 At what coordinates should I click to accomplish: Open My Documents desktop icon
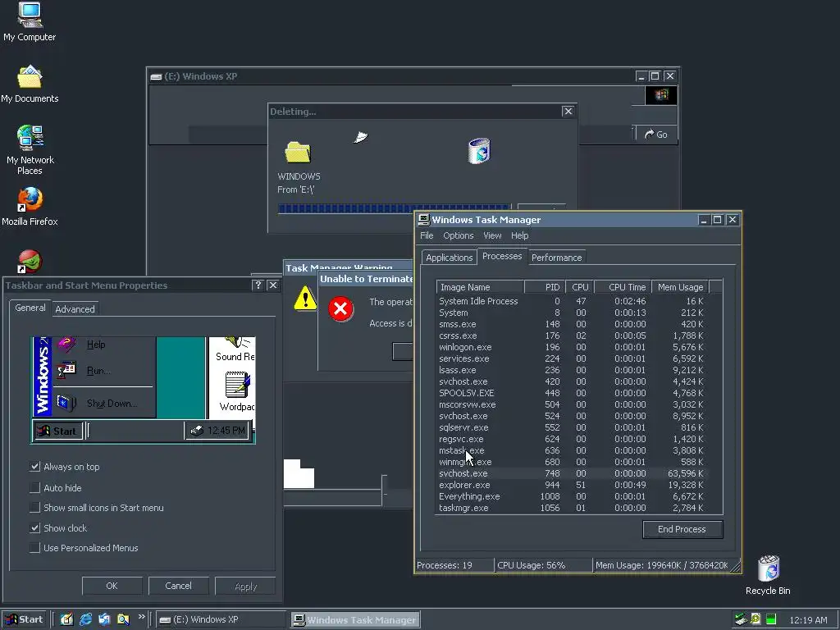30,84
